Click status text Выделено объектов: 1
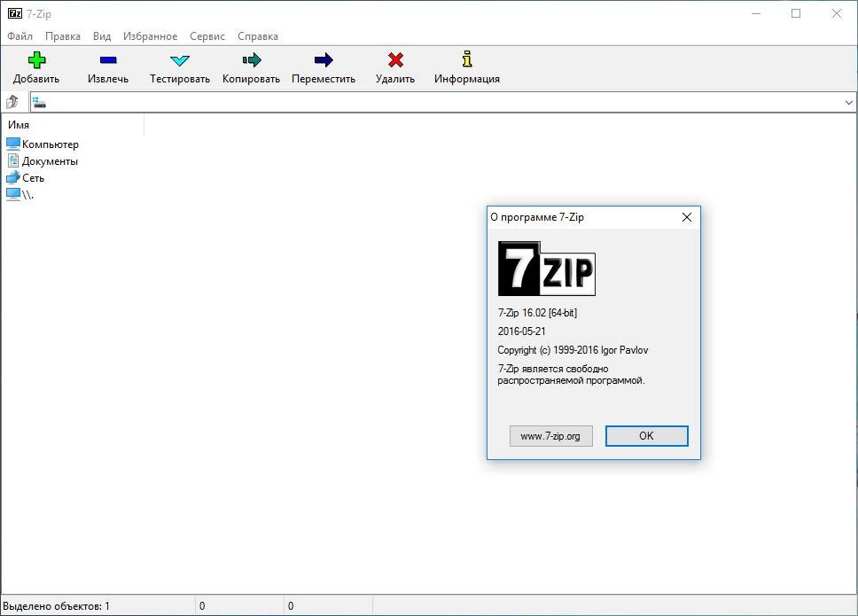Screen dimensions: 858x616 pyautogui.click(x=57, y=606)
